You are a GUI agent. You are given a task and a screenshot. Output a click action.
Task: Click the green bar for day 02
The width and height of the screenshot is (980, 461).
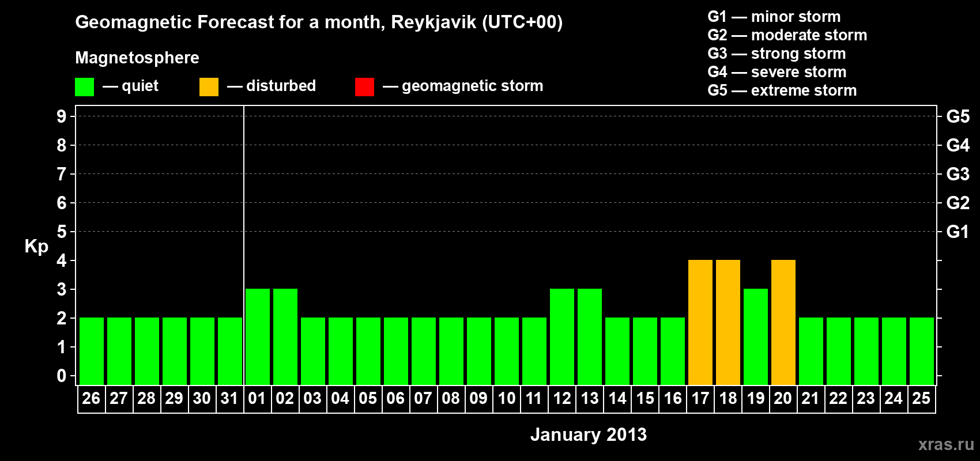(285, 337)
